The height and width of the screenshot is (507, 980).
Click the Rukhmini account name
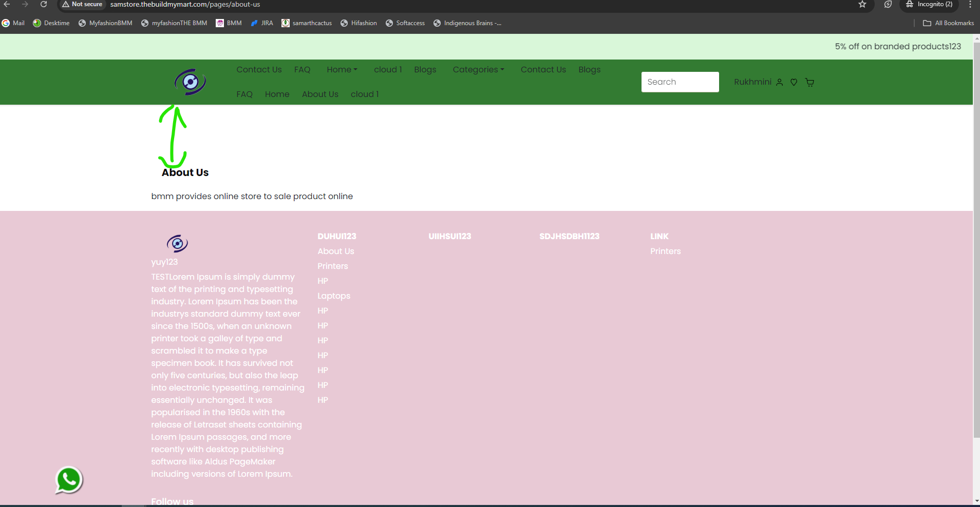pos(752,82)
